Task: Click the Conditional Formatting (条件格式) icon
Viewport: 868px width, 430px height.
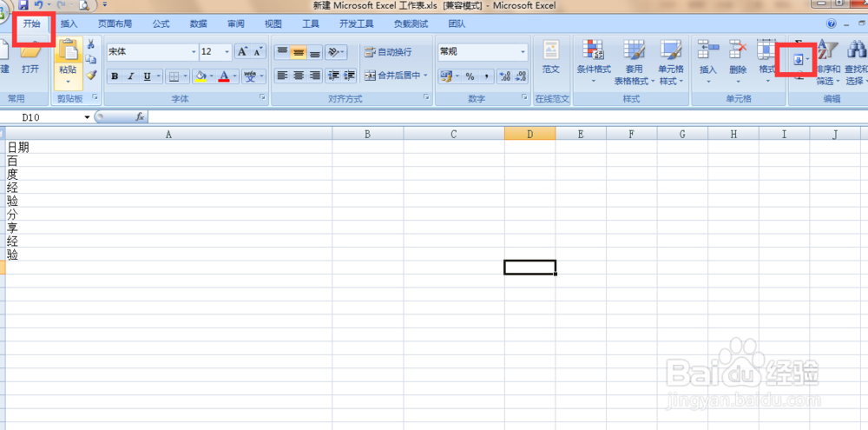Action: point(594,50)
